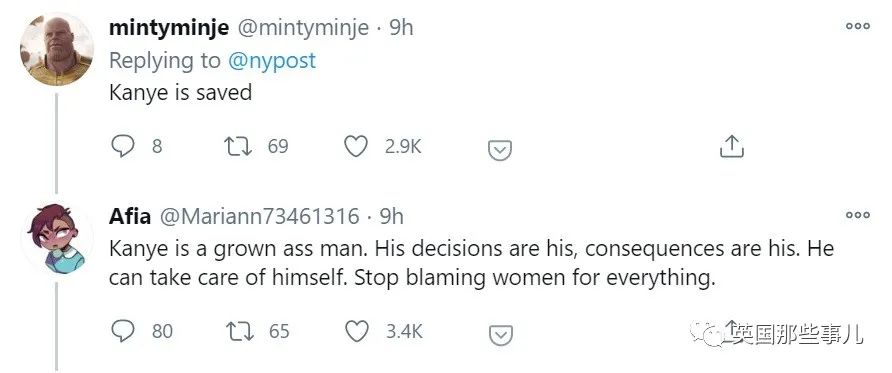
Task: Open the Kanye is saved tweet text
Action: (180, 93)
